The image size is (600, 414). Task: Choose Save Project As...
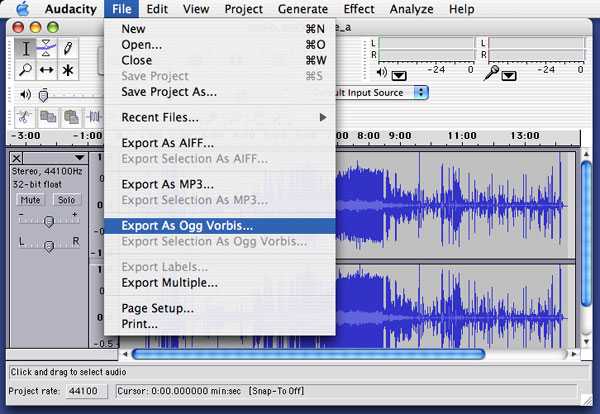click(220, 92)
